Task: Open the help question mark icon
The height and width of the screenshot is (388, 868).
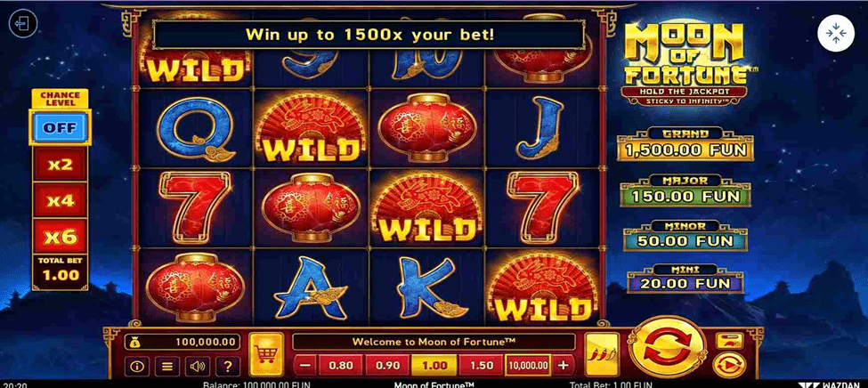Action: (228, 366)
